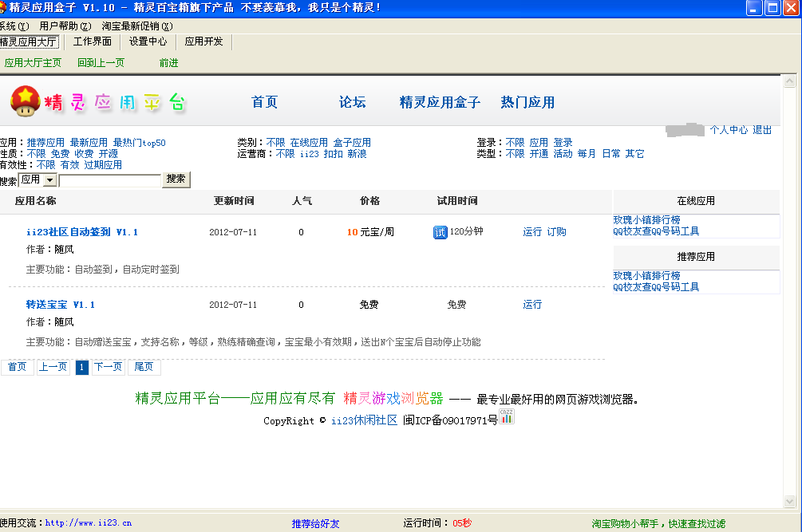Switch to the 设置中心 tab
Viewport: 802px width, 532px height.
(148, 42)
